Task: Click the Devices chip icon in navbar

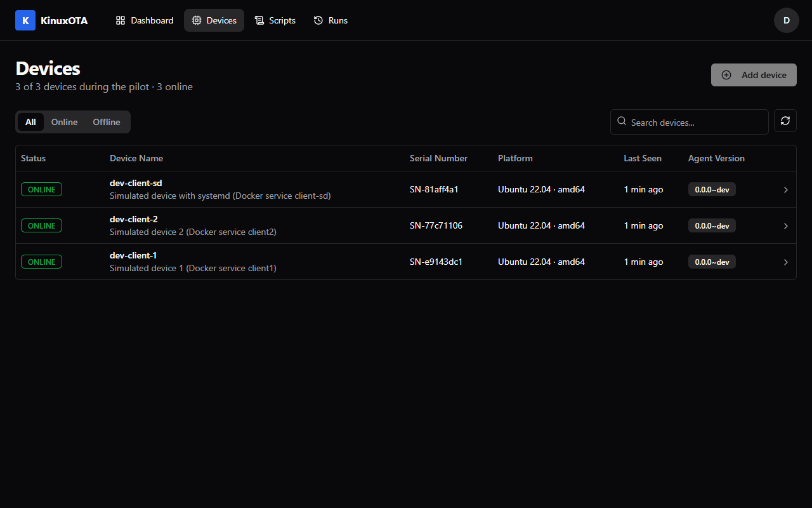Action: click(197, 20)
